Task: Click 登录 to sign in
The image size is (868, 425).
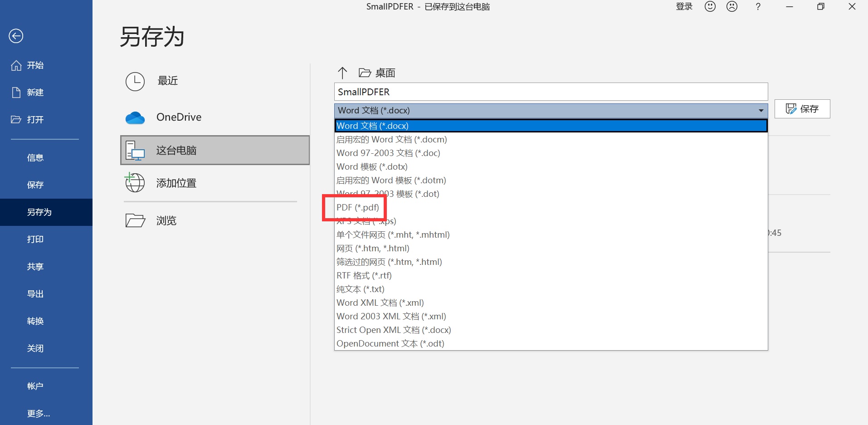Action: click(684, 7)
